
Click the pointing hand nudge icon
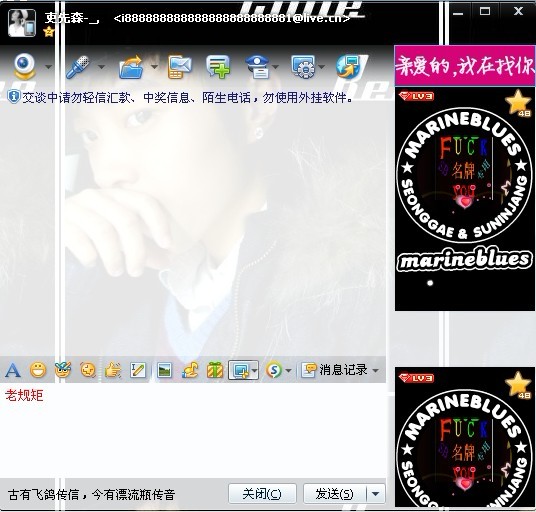(x=113, y=370)
